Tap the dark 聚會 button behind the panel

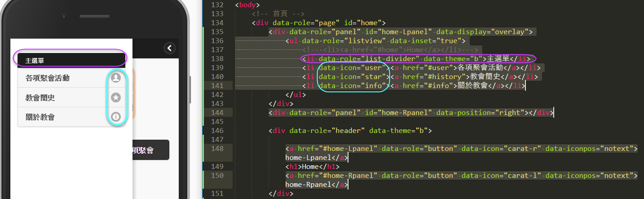click(x=150, y=150)
